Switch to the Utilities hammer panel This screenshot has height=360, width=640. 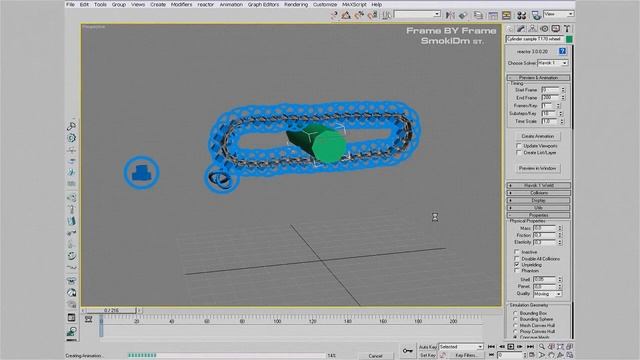567,29
